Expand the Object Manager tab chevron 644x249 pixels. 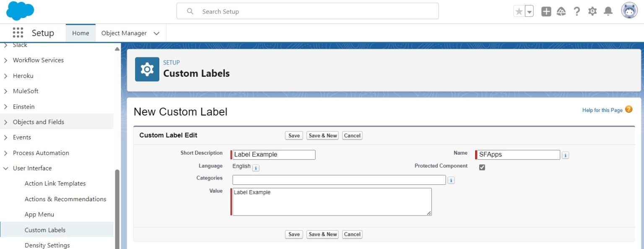point(156,33)
